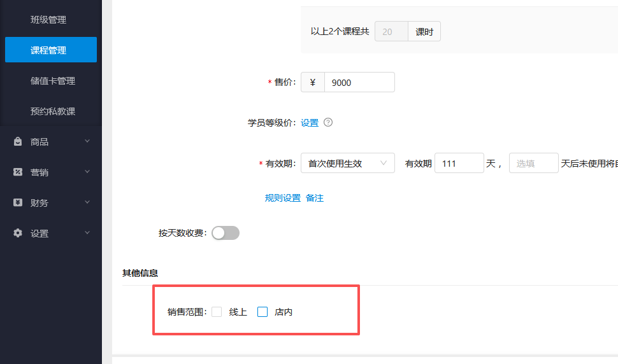
Task: Click the 有效期 days field showing 111
Action: point(459,163)
